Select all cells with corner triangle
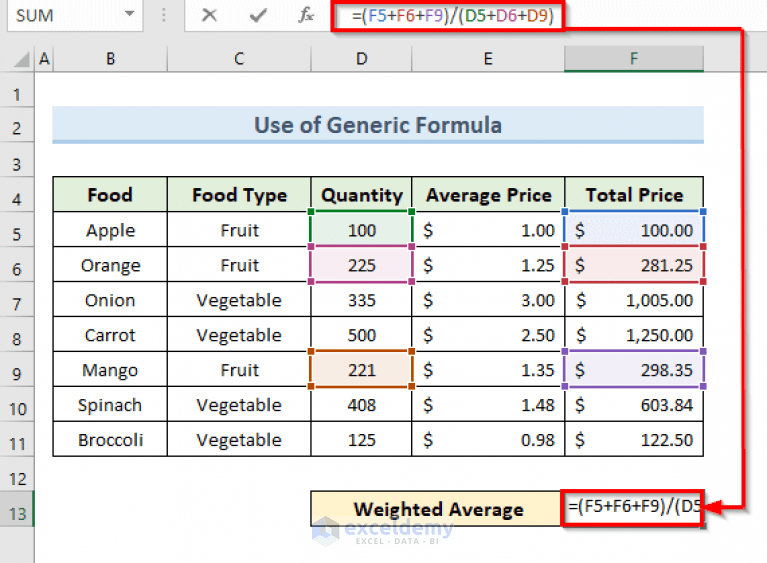The width and height of the screenshot is (767, 563). (21, 60)
